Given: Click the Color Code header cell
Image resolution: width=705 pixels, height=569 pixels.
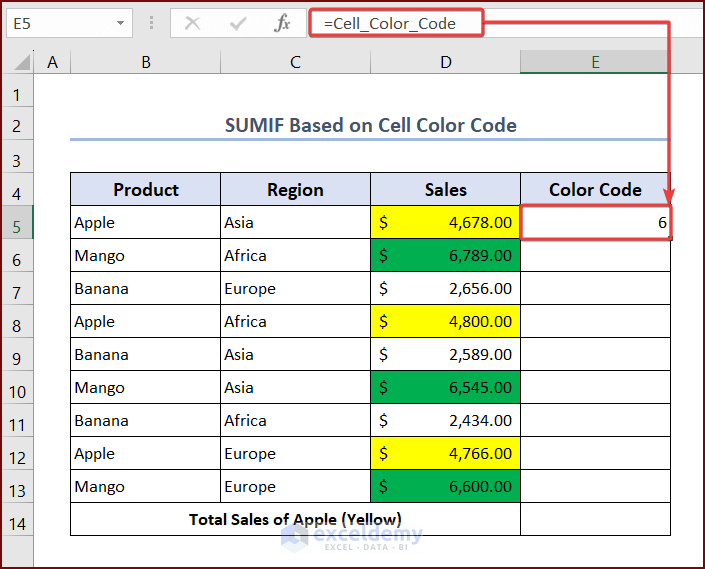Looking at the screenshot, I should (595, 190).
